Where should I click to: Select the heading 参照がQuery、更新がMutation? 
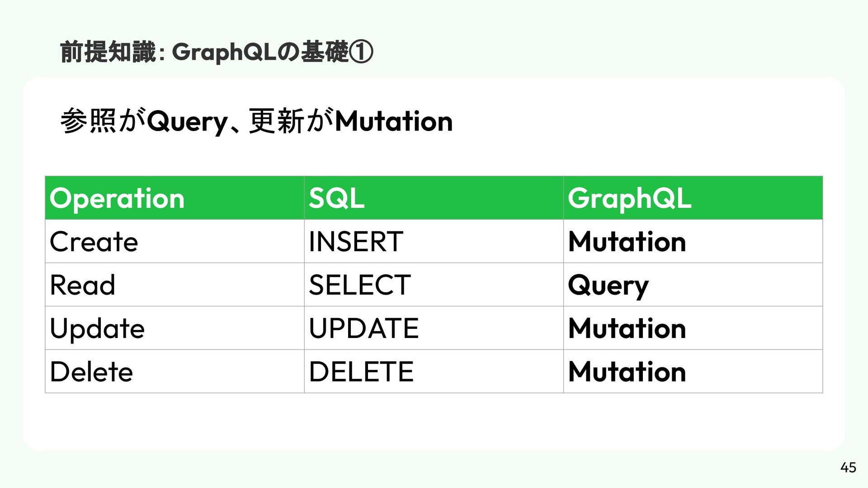[256, 122]
